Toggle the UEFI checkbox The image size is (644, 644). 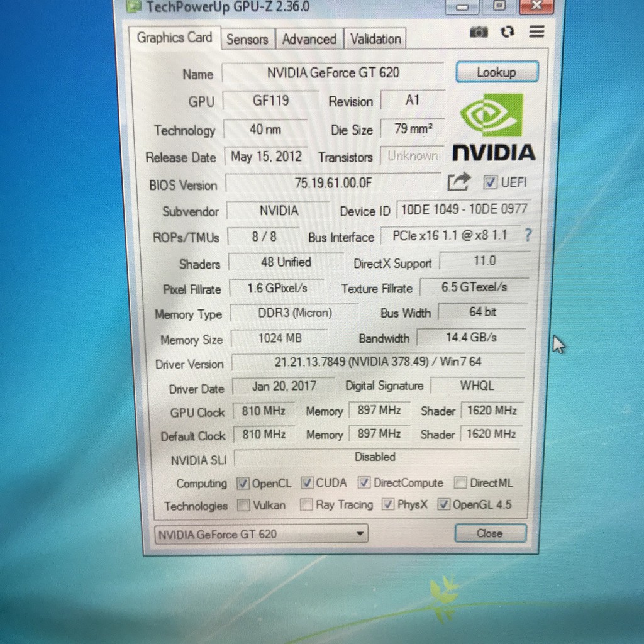(x=491, y=182)
